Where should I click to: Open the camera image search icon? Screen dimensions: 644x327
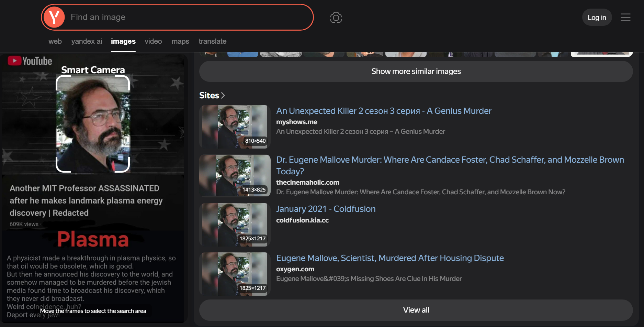point(336,18)
